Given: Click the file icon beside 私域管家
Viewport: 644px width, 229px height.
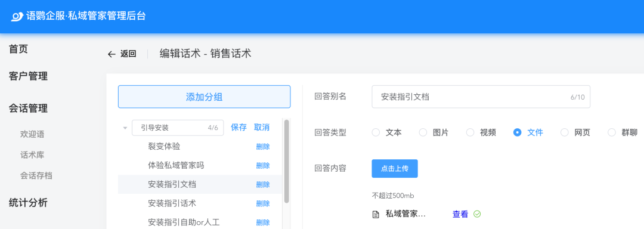Looking at the screenshot, I should (x=376, y=214).
